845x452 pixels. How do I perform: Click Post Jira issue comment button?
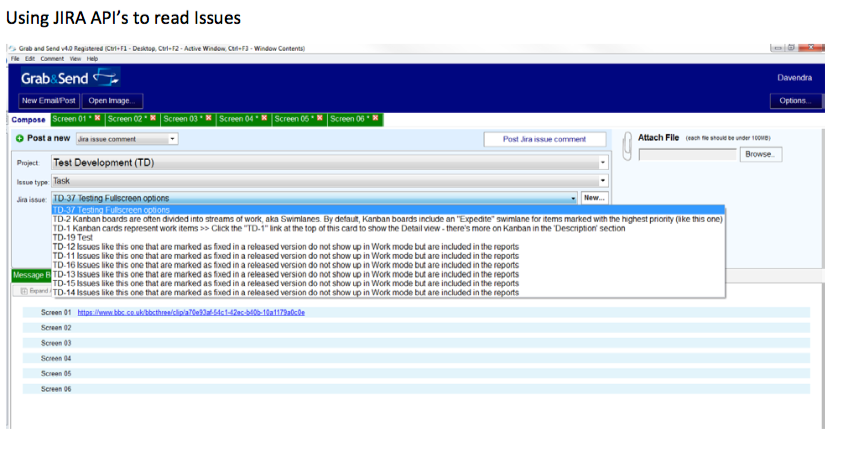[544, 139]
